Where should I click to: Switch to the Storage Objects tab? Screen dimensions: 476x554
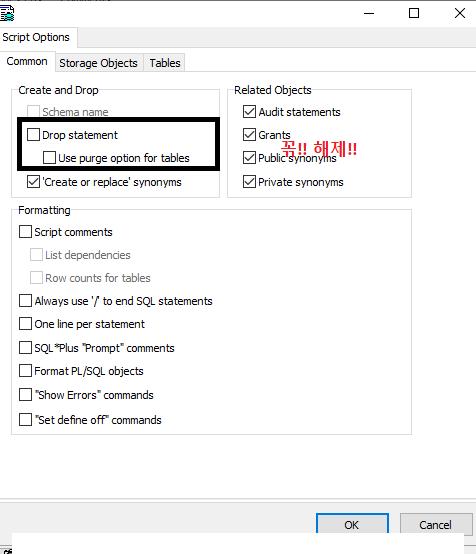click(99, 63)
